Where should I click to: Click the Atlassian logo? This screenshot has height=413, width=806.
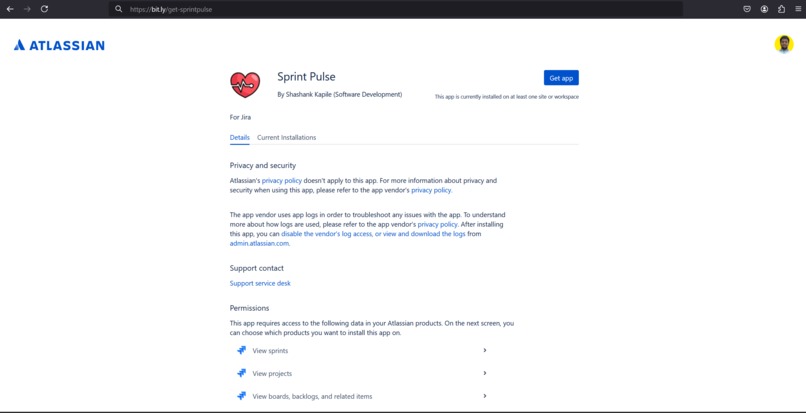click(59, 45)
